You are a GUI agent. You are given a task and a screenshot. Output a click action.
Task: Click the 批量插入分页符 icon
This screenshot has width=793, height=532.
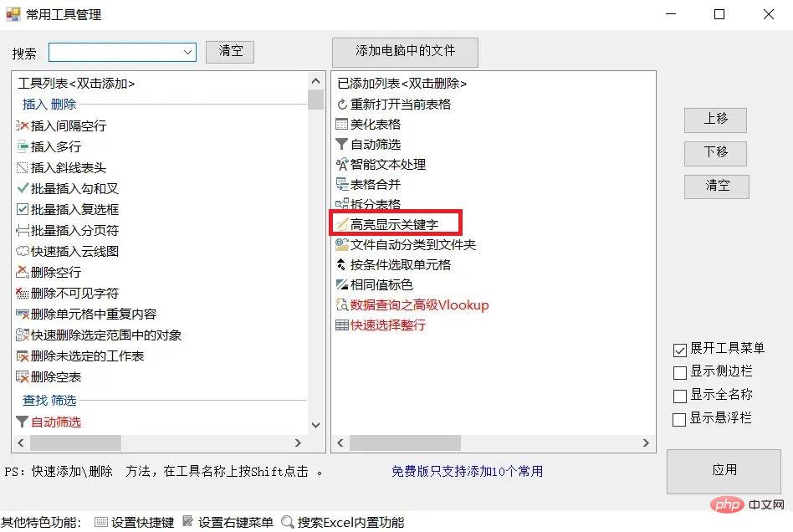23,230
